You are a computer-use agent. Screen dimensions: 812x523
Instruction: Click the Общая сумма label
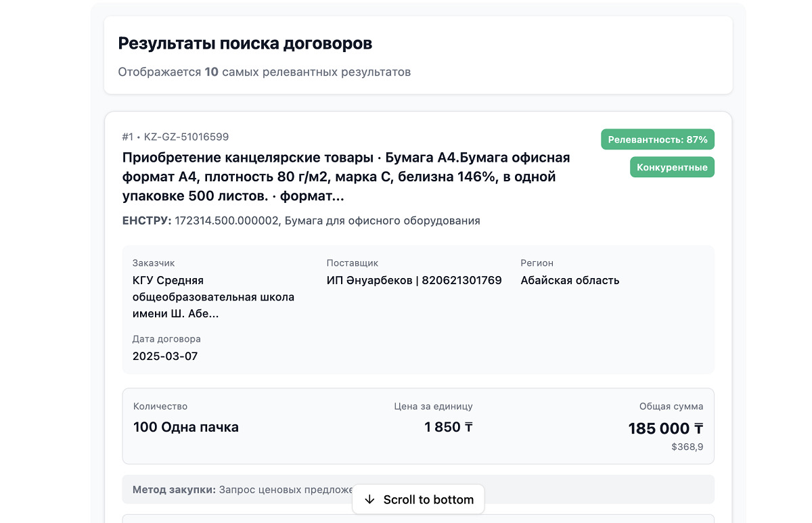pyautogui.click(x=671, y=407)
